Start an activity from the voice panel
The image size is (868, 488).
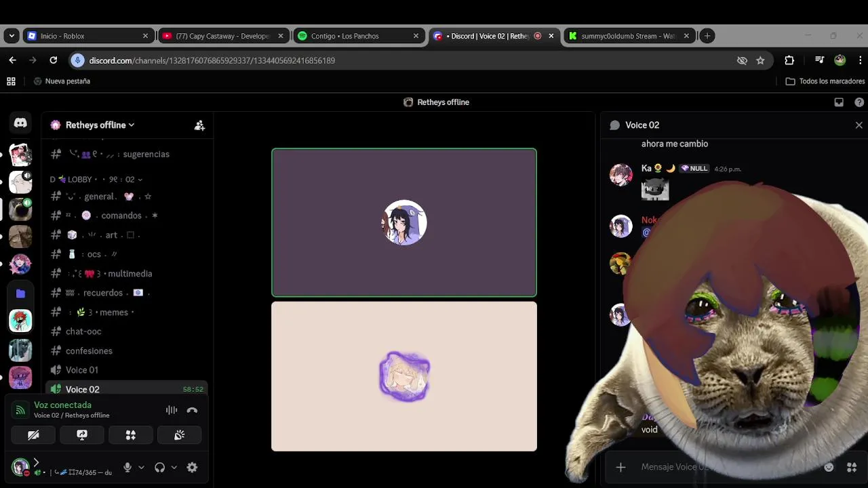[x=131, y=435]
